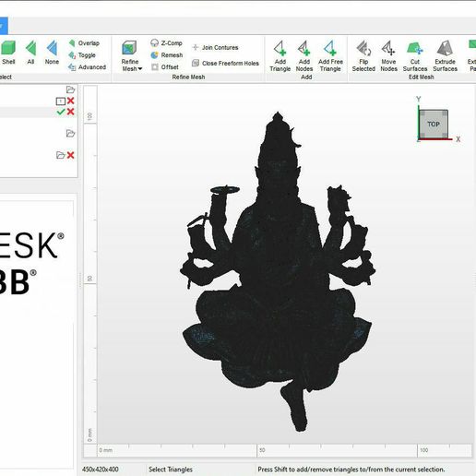Click the Add group label in ribbon
Screen dimensions: 476x476
[306, 77]
